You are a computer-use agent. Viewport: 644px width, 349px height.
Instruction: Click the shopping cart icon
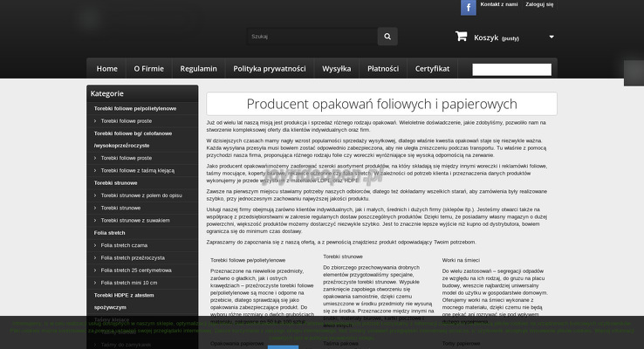(461, 37)
